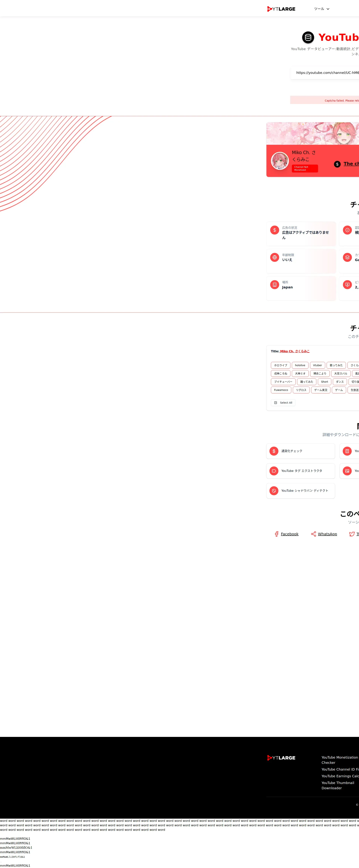This screenshot has height=868, width=359.
Task: Select the ゲーム tag
Action: click(x=339, y=390)
